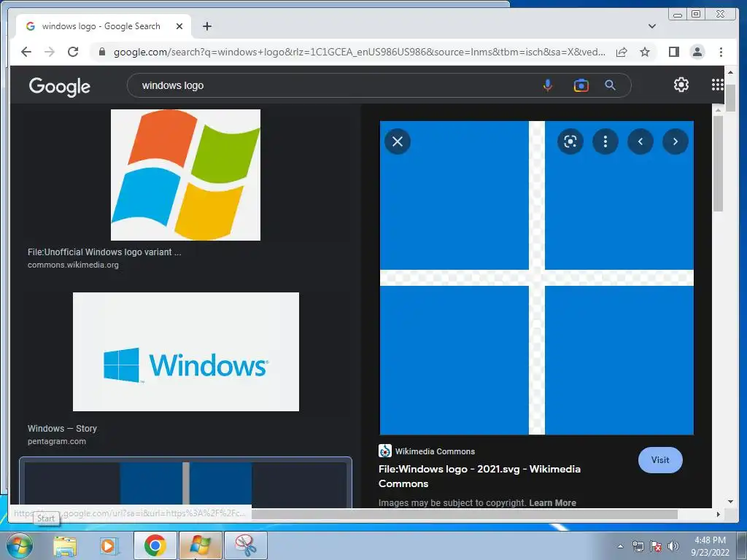Select the highlighted dark blue logo thumbnail
747x560 pixels.
(186, 483)
